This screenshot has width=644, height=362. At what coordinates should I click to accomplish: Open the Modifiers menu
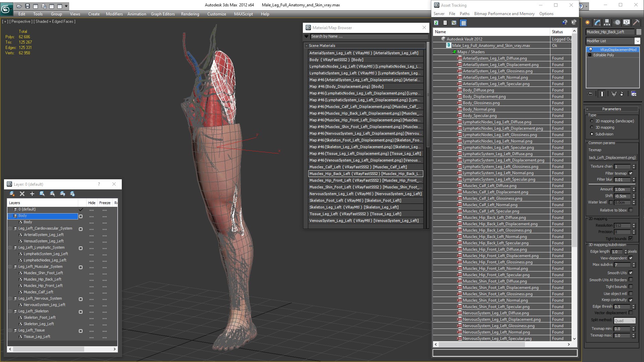tap(114, 14)
